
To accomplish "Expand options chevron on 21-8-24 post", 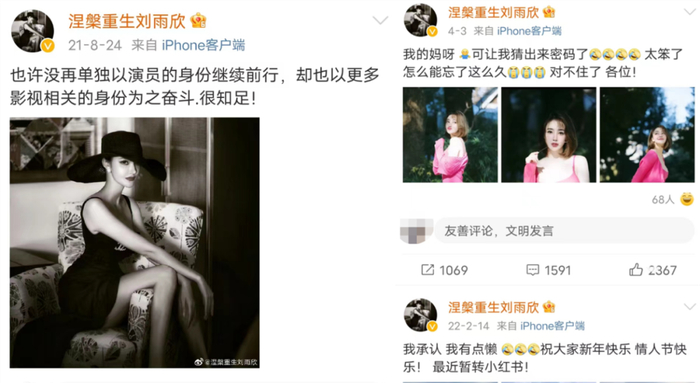I will (x=380, y=20).
